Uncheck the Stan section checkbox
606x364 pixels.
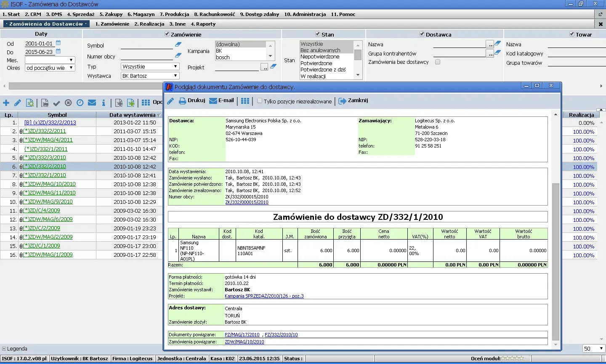[318, 34]
